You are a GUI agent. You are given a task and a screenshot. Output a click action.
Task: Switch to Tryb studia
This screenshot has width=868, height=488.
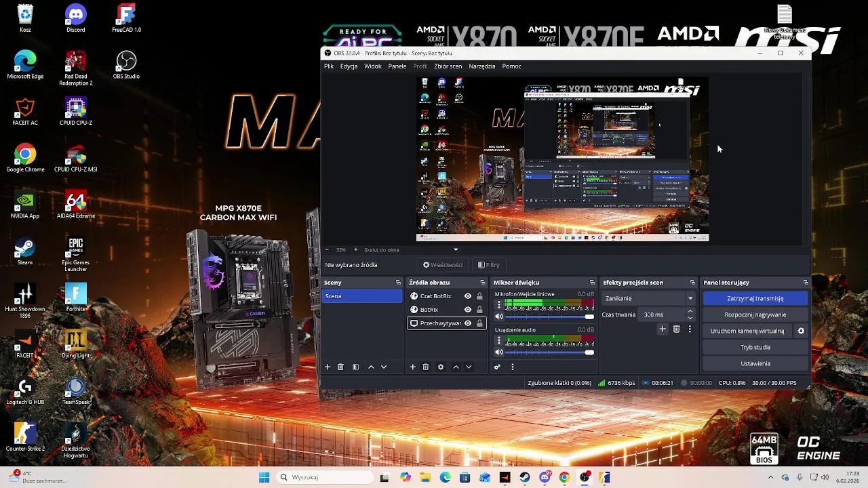[x=755, y=347]
